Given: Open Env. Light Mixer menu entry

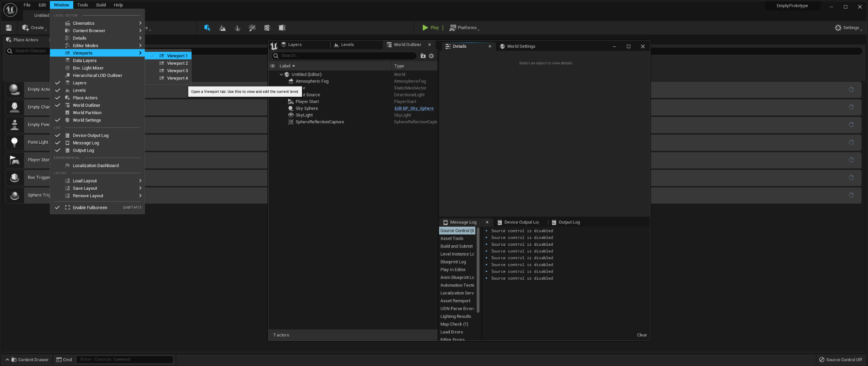Looking at the screenshot, I should [97, 68].
